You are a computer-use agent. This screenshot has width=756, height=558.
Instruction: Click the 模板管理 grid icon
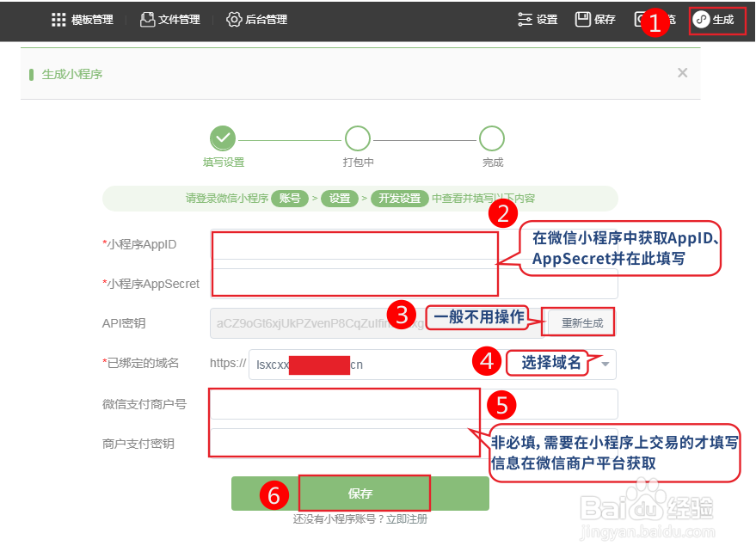click(x=58, y=20)
